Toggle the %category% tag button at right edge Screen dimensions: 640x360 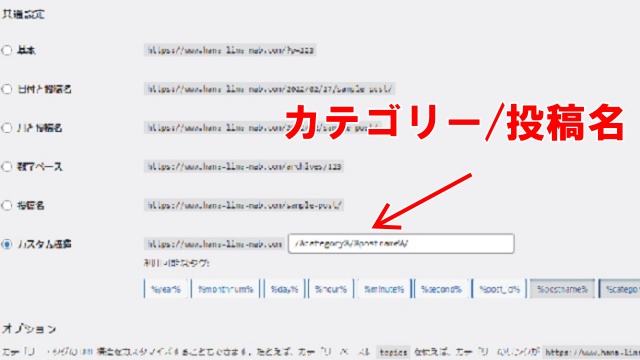tap(619, 289)
